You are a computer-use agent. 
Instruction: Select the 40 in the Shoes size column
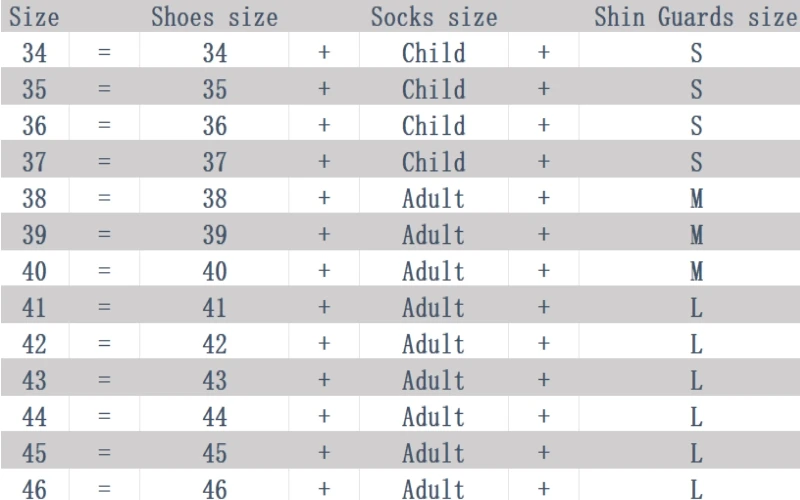click(215, 271)
